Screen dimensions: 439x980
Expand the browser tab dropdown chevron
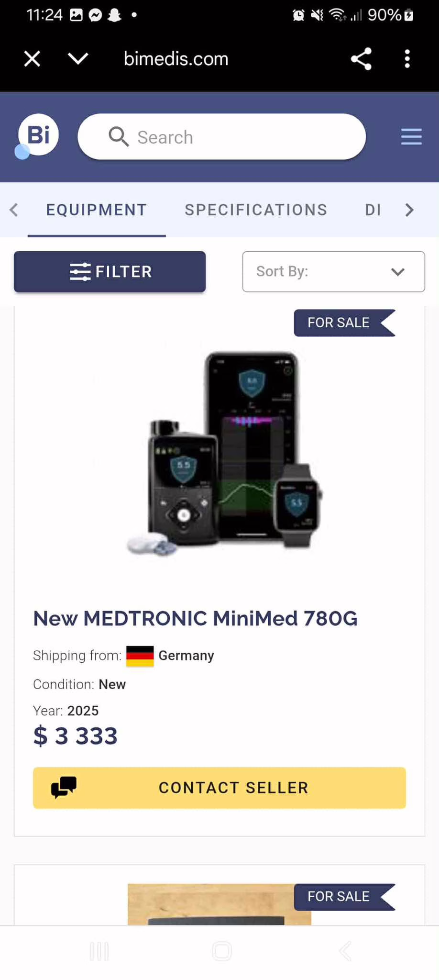(x=78, y=59)
